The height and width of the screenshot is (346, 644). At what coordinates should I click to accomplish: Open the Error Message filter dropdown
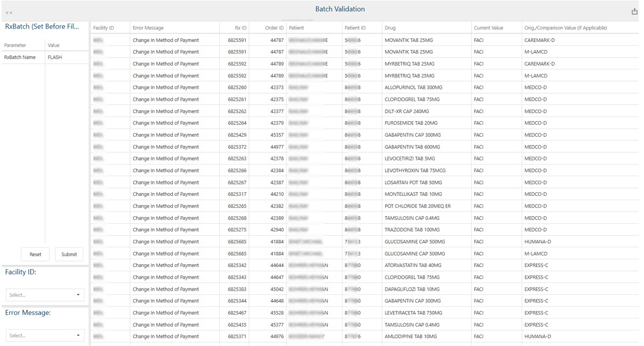[45, 335]
